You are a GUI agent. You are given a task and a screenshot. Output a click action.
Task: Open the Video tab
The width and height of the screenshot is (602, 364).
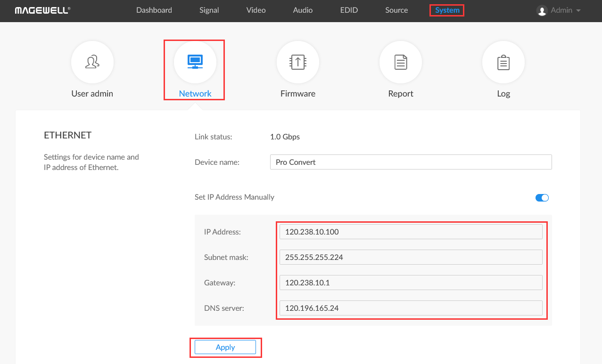(256, 10)
